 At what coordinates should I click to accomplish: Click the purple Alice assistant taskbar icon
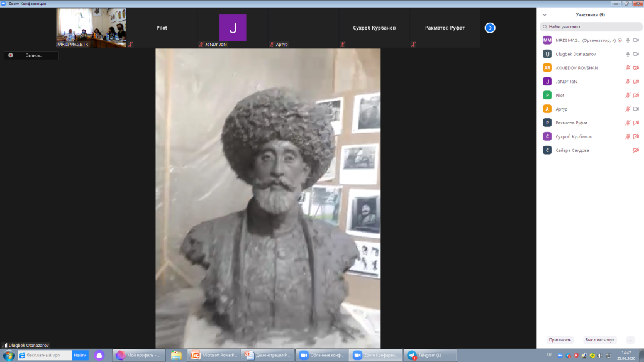click(x=99, y=355)
